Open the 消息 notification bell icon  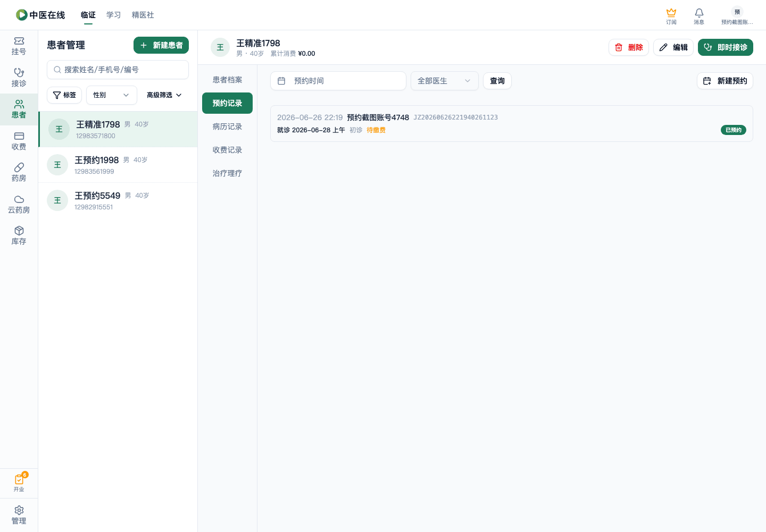point(699,12)
